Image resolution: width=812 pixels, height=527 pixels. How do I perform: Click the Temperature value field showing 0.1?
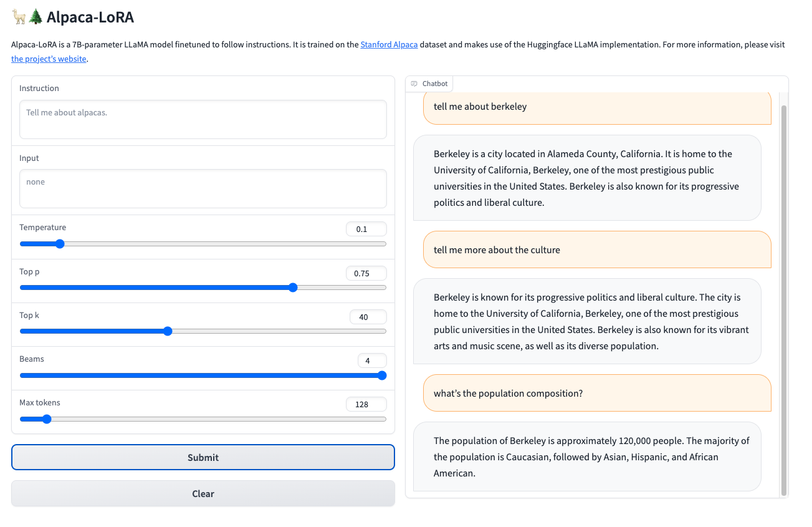tap(366, 229)
